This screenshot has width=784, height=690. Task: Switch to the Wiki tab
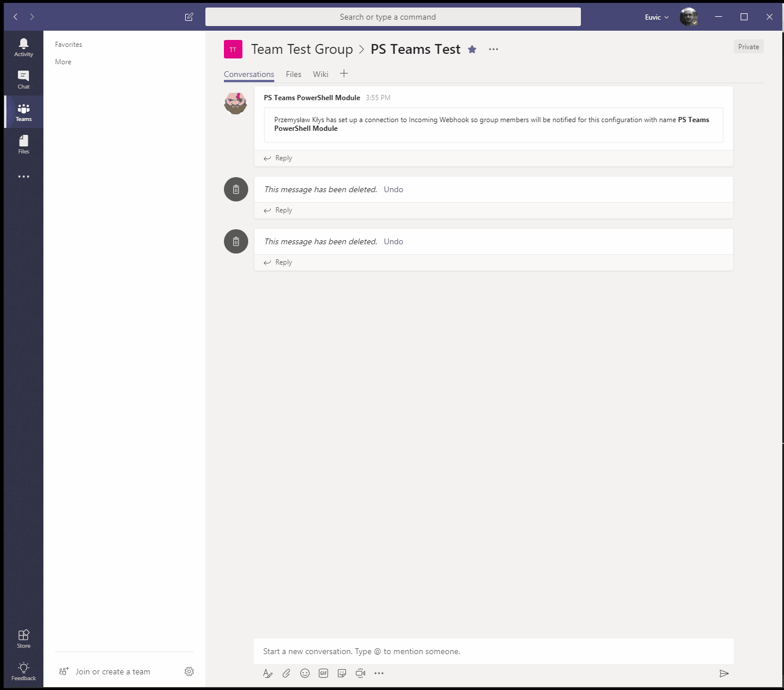321,74
